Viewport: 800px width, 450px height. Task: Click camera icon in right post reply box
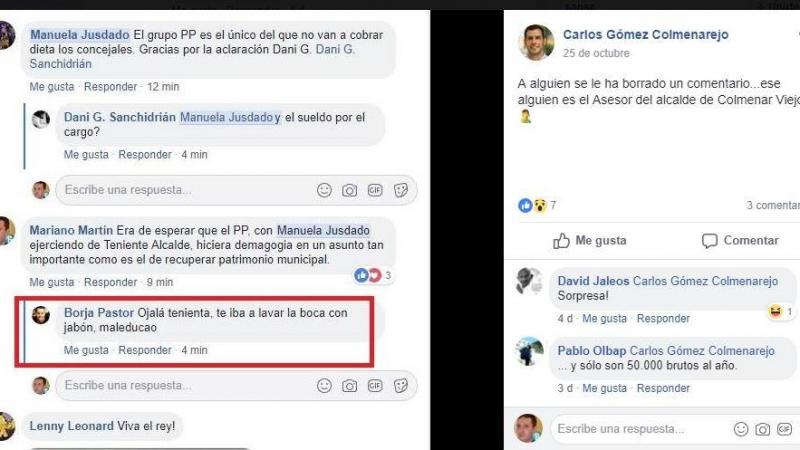click(763, 430)
